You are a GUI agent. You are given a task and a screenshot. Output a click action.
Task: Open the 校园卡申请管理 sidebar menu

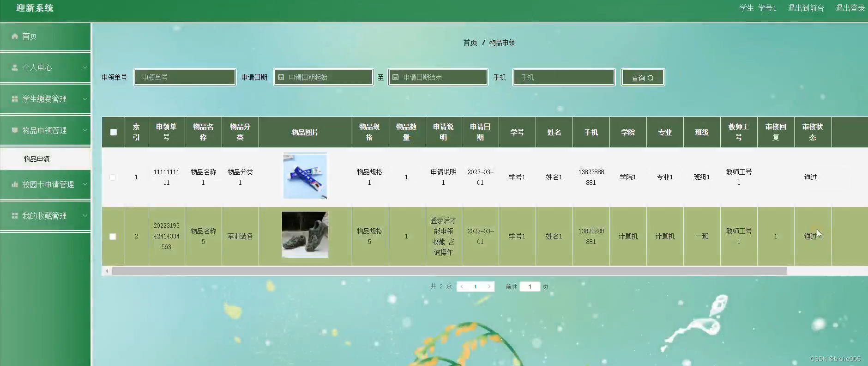(45, 184)
